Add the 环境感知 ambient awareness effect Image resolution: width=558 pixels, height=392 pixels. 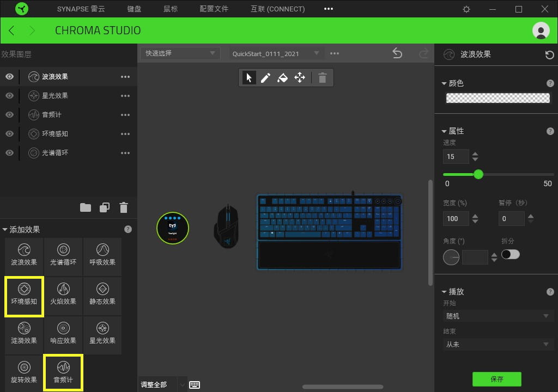[x=24, y=296]
